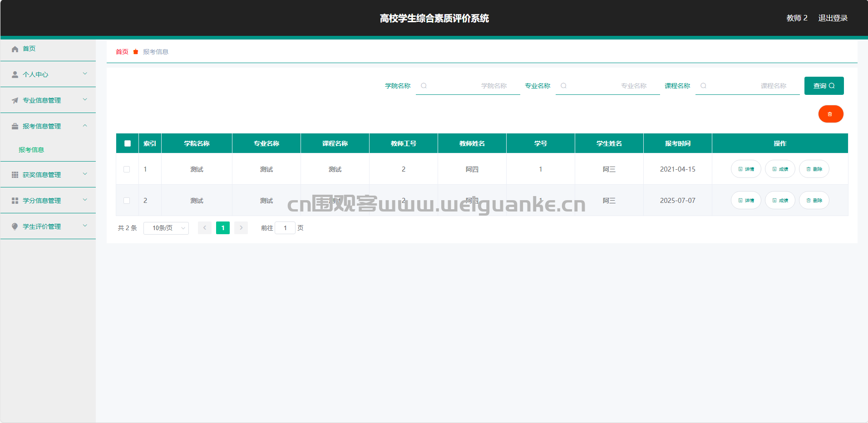Select 报考信息 submenu item

[x=31, y=150]
